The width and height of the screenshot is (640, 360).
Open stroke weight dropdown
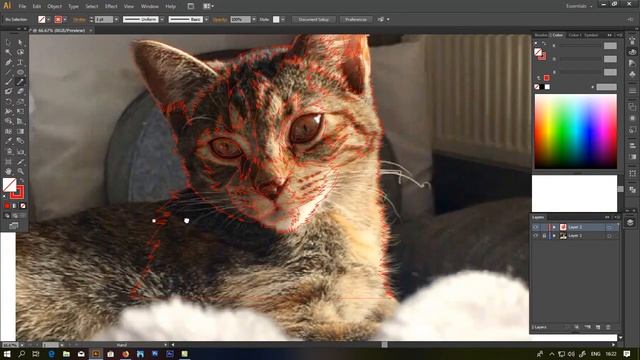[116, 20]
